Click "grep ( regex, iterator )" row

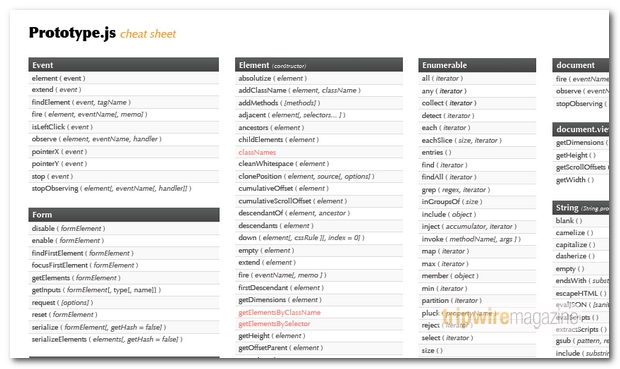(477, 190)
